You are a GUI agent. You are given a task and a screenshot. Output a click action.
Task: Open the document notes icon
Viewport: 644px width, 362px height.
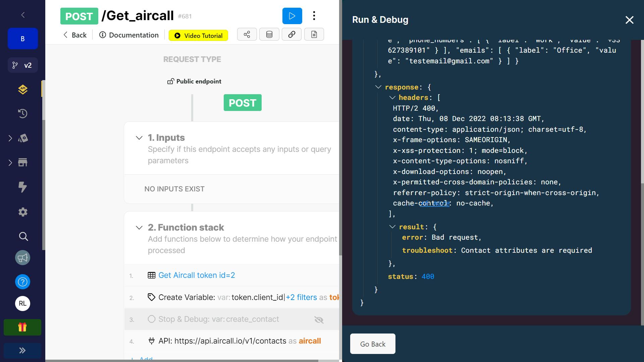pos(314,35)
